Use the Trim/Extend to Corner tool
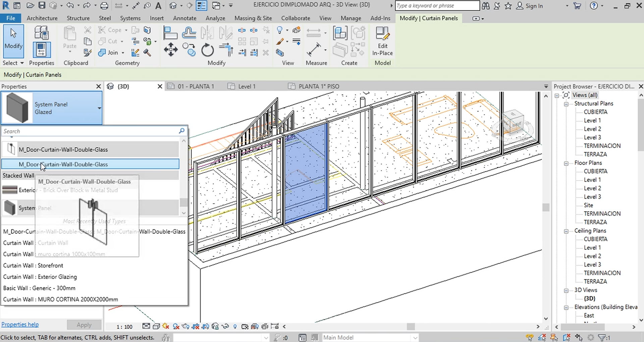This screenshot has height=342, width=644. point(226,50)
